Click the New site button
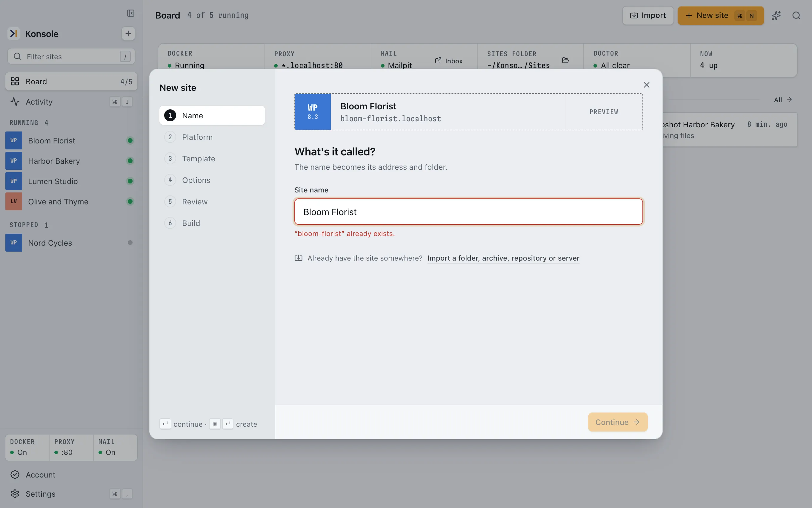The width and height of the screenshot is (812, 508). click(x=720, y=16)
